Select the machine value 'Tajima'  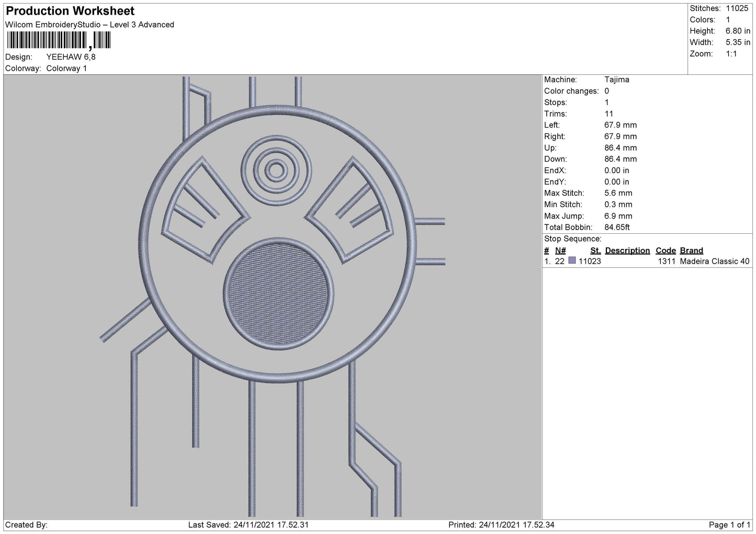tap(617, 79)
